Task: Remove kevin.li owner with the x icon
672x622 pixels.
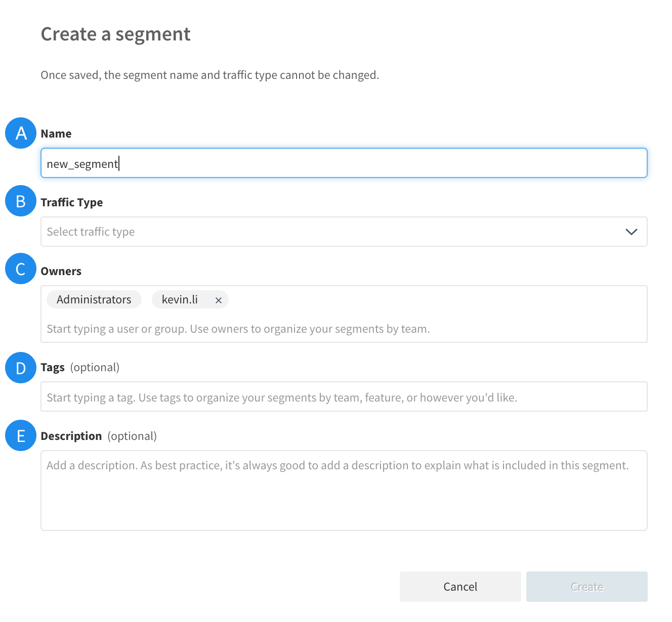Action: (x=219, y=300)
